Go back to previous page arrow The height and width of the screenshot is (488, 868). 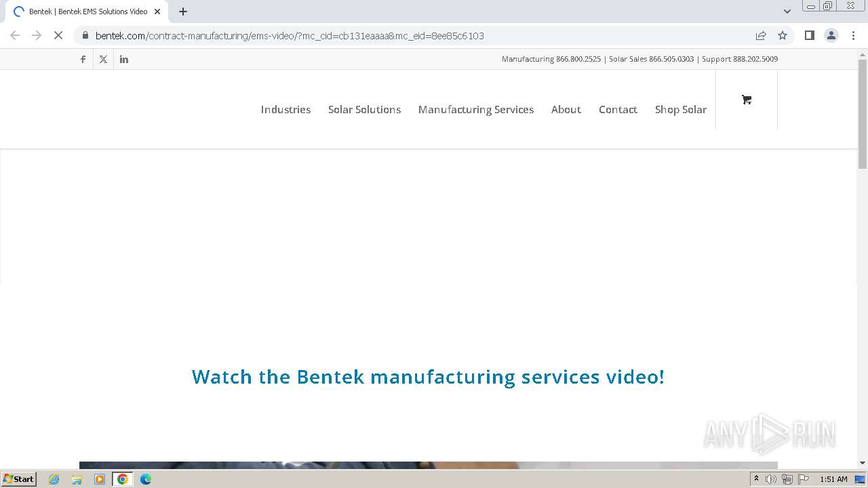(x=15, y=35)
